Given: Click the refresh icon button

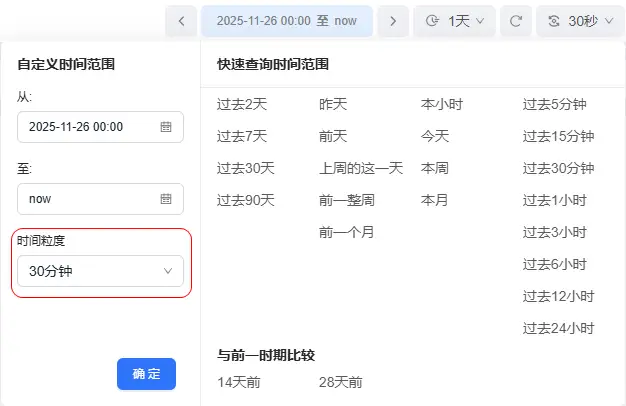Looking at the screenshot, I should (516, 21).
